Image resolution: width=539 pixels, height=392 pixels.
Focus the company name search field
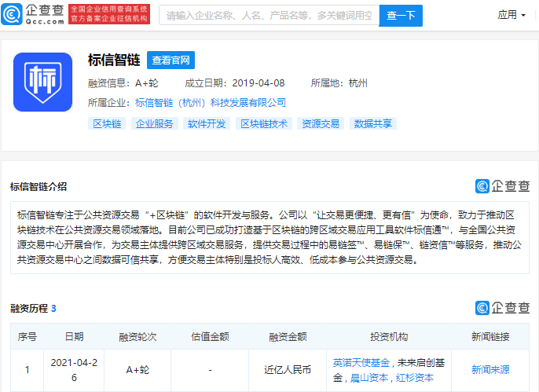269,15
